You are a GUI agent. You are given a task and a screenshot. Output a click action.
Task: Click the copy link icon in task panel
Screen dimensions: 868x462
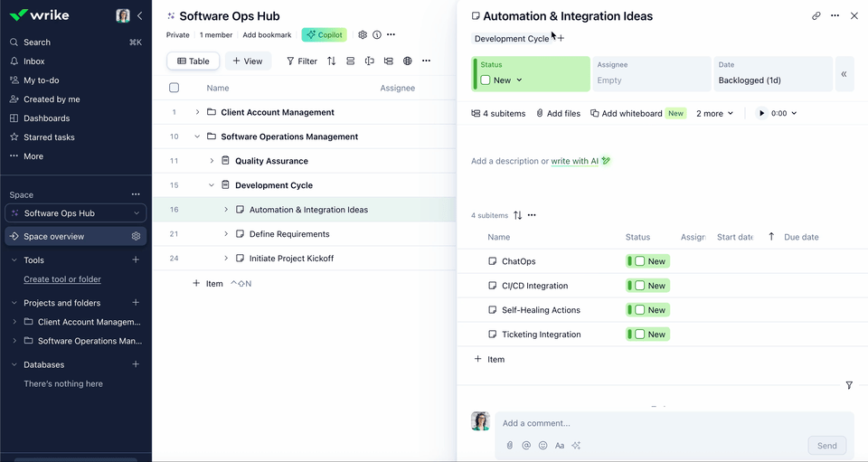click(816, 16)
